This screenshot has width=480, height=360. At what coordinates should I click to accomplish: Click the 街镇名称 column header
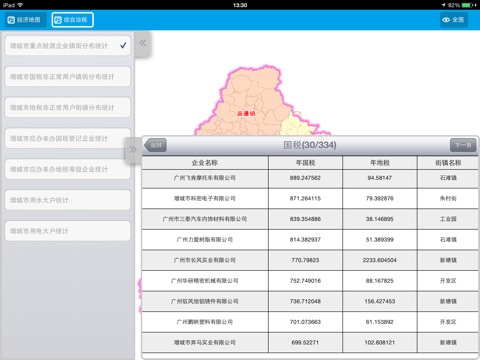pos(448,163)
